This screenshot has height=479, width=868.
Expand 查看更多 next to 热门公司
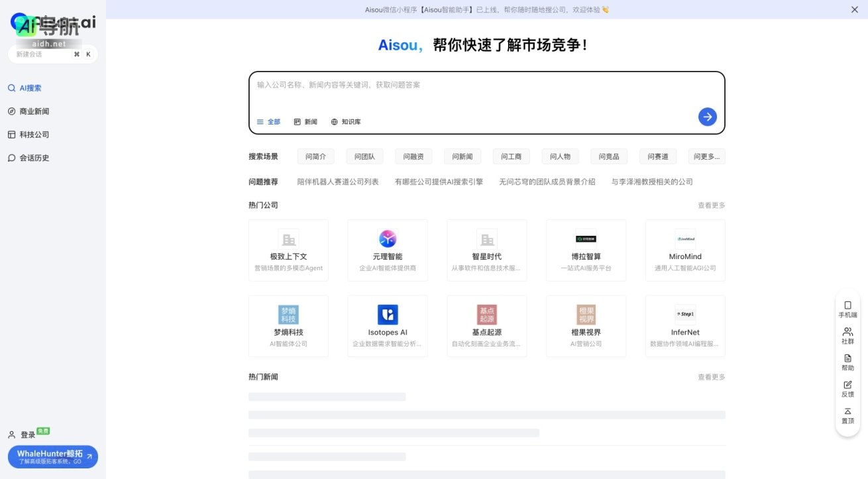pyautogui.click(x=711, y=205)
